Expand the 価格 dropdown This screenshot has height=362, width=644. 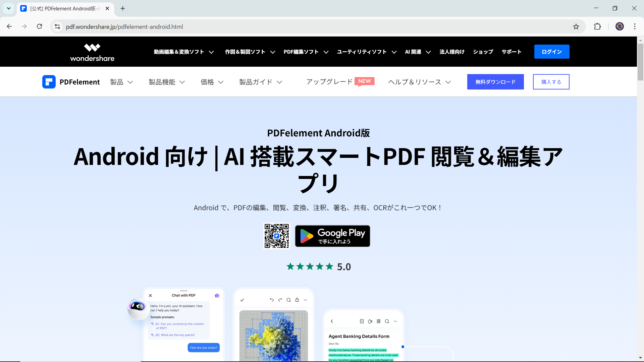[212, 82]
